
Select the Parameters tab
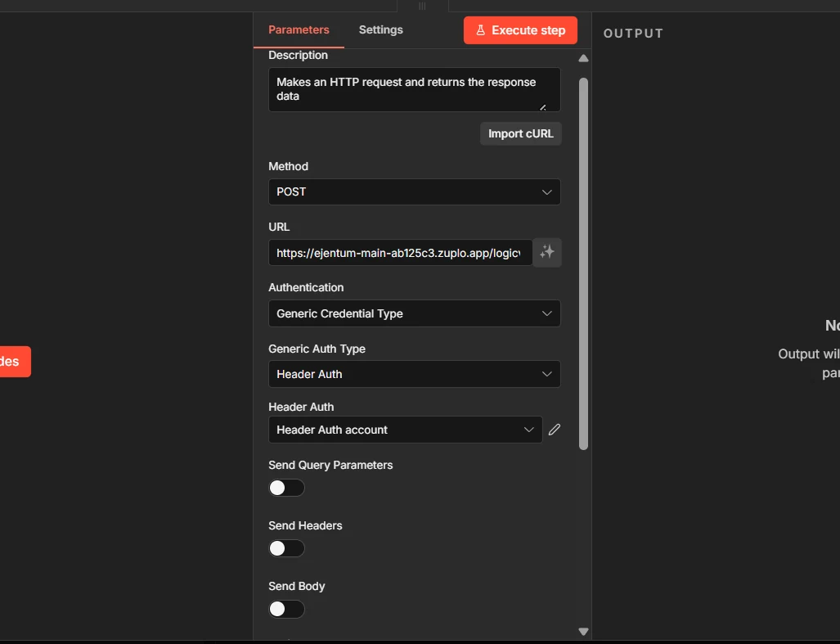(x=299, y=29)
